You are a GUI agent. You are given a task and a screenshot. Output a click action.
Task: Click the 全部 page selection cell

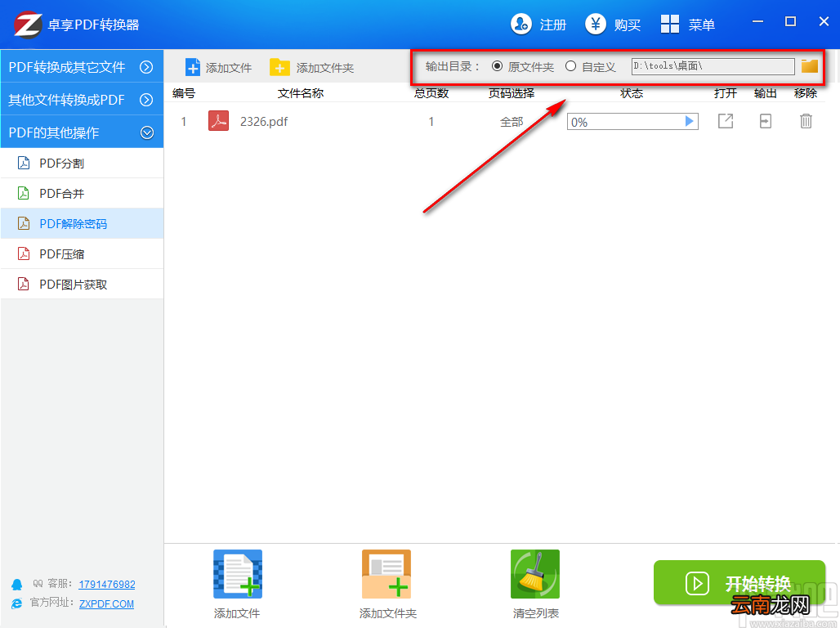(512, 122)
